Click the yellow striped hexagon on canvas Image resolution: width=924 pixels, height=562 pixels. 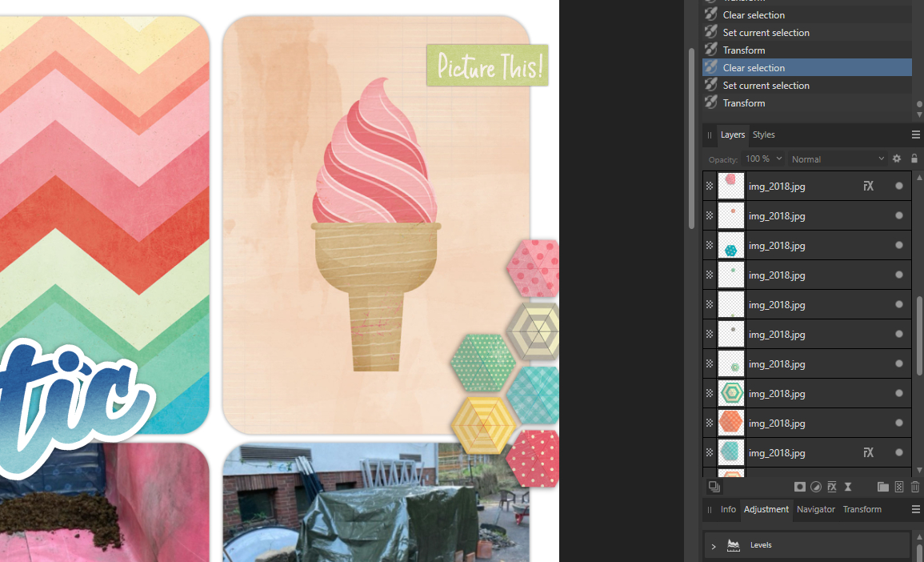point(483,425)
